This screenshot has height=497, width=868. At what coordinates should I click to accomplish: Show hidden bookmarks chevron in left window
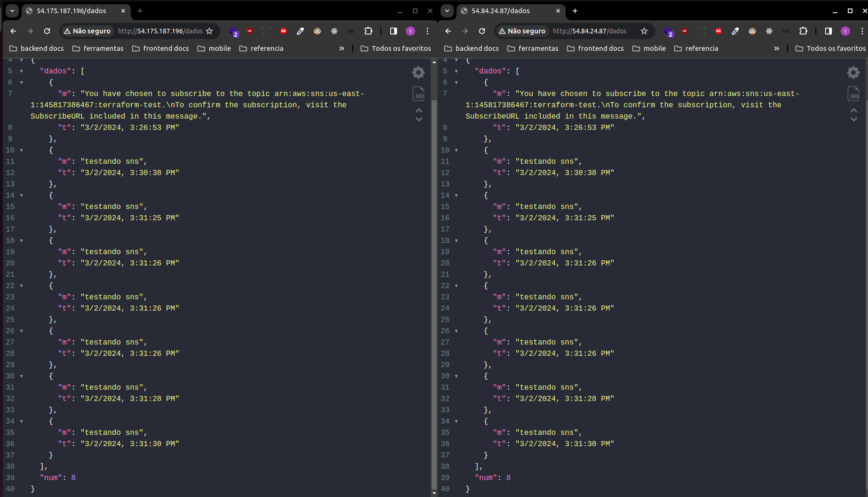(x=342, y=48)
